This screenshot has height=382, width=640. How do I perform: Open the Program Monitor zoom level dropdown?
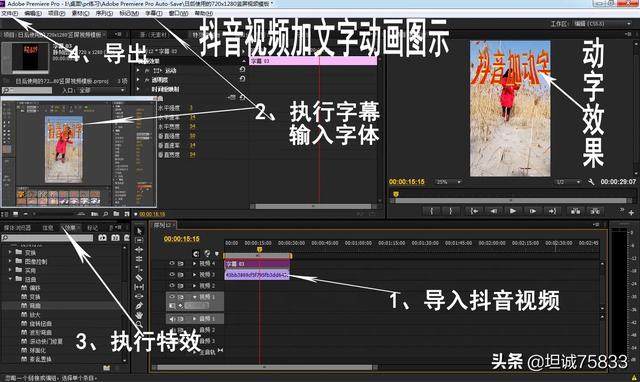coord(449,182)
